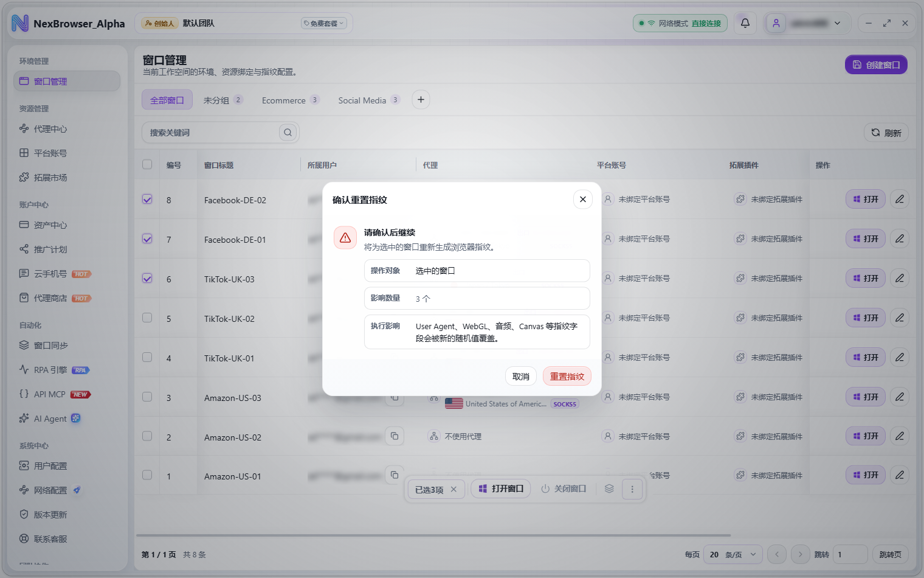This screenshot has width=924, height=578.
Task: Open the notification bell
Action: (x=745, y=23)
